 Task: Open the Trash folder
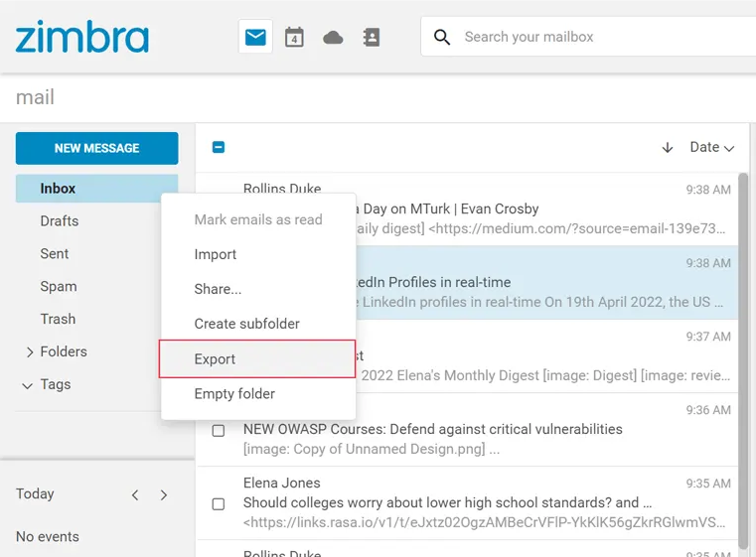[58, 319]
